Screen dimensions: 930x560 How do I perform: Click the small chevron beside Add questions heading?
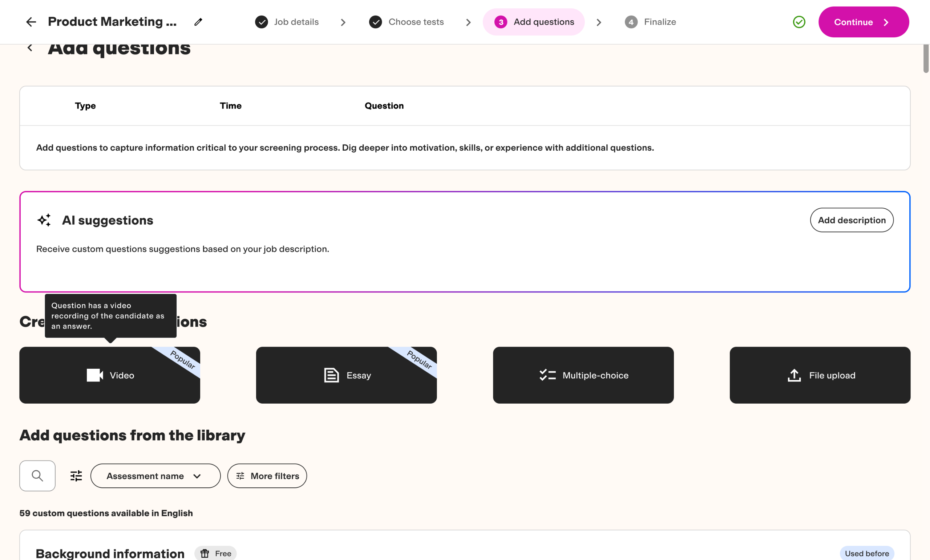[x=30, y=48]
